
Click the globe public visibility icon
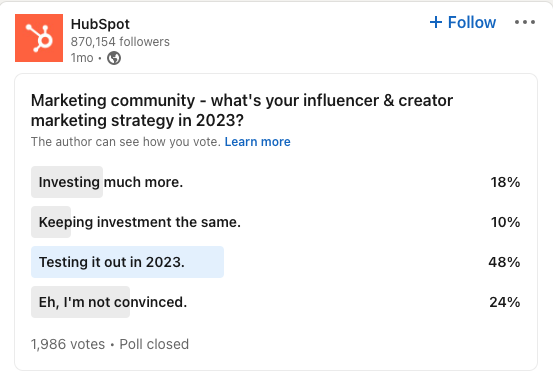click(x=114, y=58)
